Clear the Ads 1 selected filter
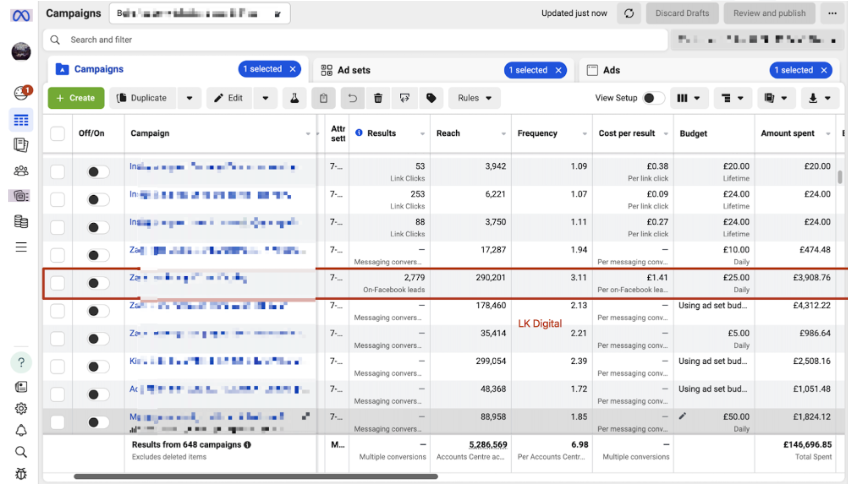 point(824,70)
